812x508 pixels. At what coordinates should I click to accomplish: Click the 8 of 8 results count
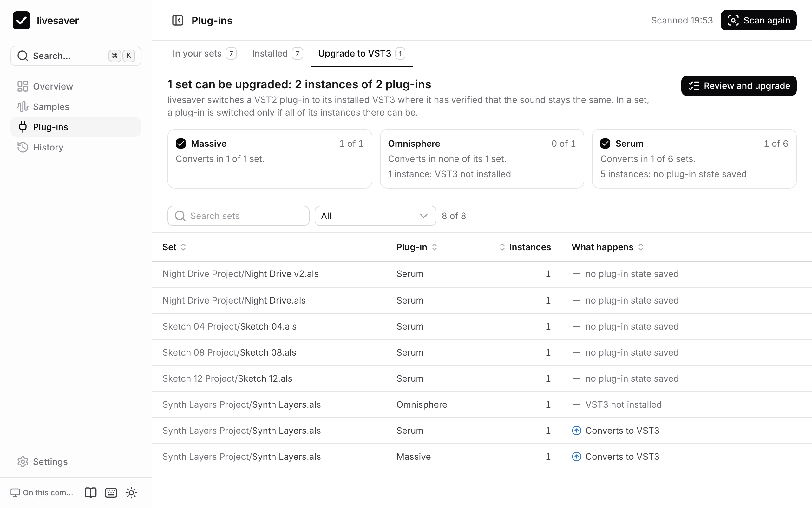(x=454, y=216)
